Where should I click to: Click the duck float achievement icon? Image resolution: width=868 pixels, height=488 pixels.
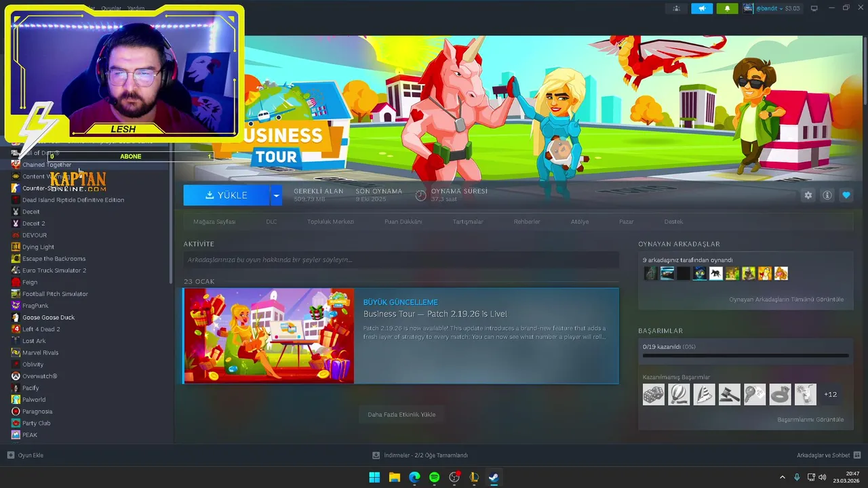(780, 394)
